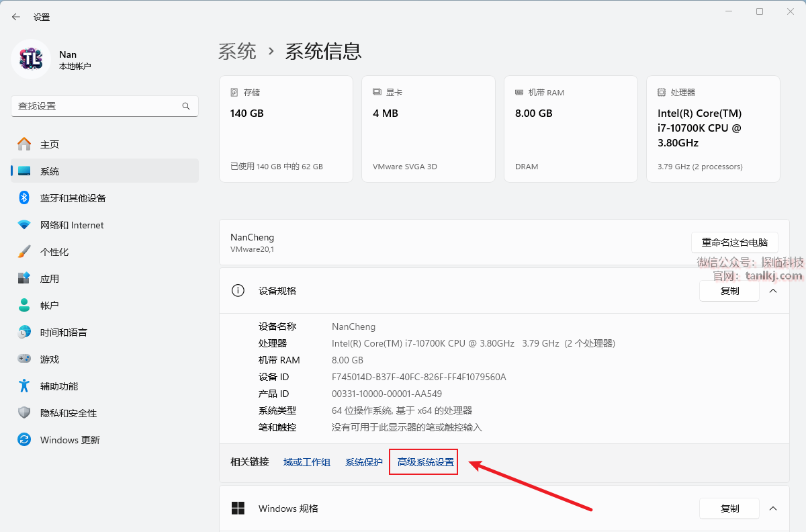This screenshot has width=806, height=532.
Task: Click the search magnifier icon
Action: tap(186, 106)
